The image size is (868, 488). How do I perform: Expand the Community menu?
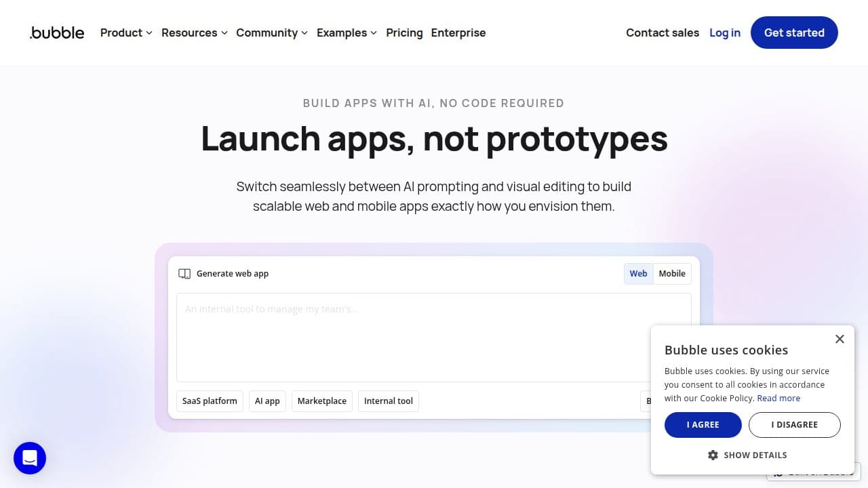tap(272, 33)
